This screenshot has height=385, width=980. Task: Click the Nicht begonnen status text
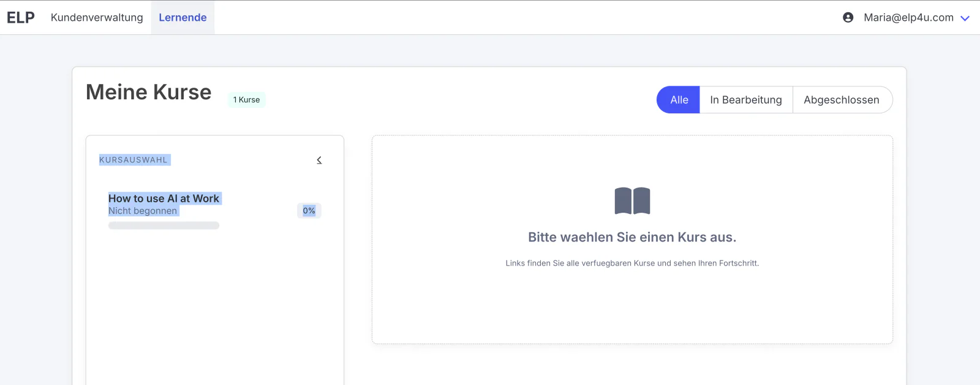(x=143, y=211)
